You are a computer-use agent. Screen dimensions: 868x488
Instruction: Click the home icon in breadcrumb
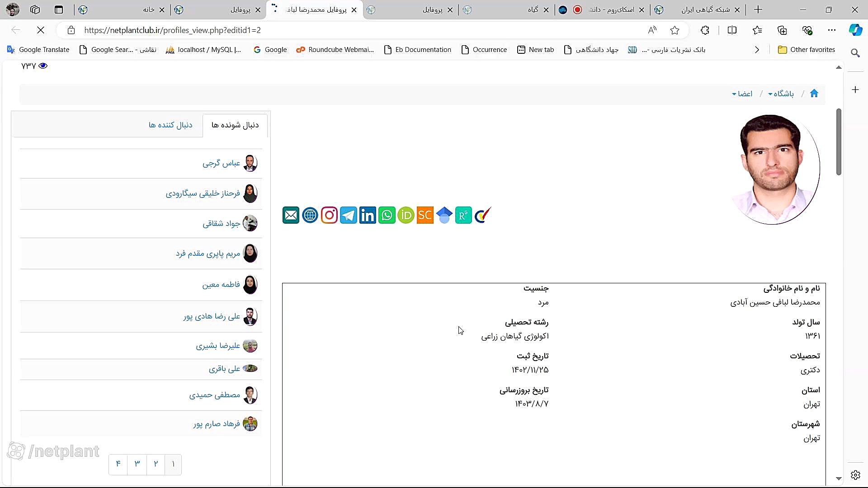(814, 94)
